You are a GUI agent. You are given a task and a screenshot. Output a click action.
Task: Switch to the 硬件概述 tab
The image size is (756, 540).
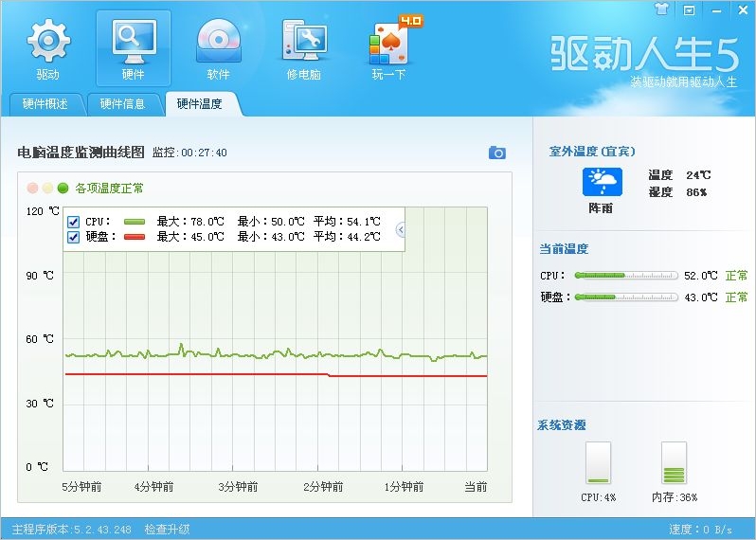tap(45, 103)
